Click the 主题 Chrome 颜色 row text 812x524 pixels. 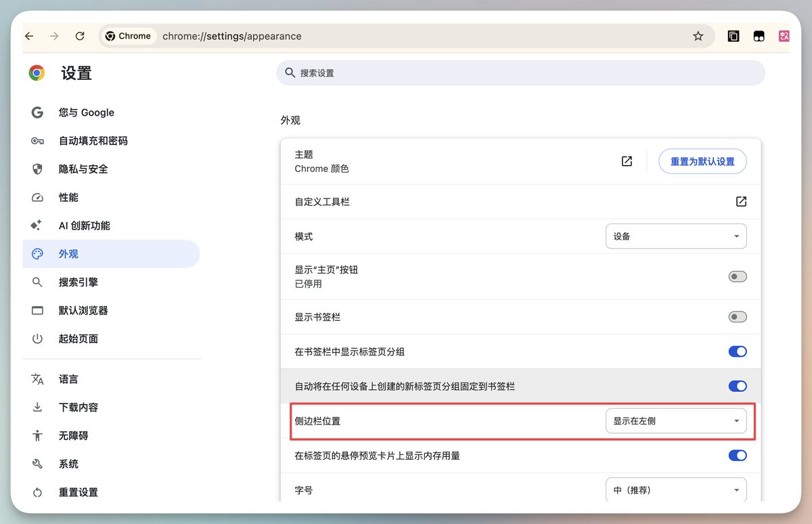(x=321, y=161)
